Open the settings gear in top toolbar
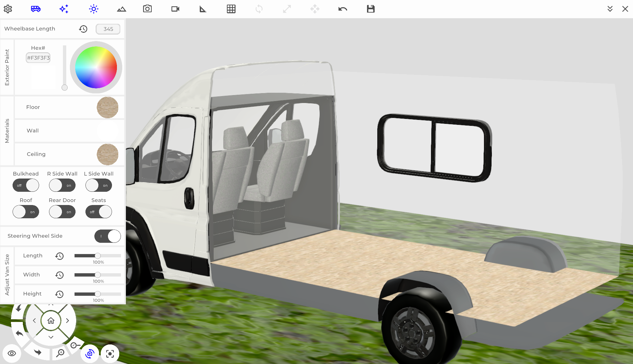Screen dimensions: 633x364 pos(8,9)
